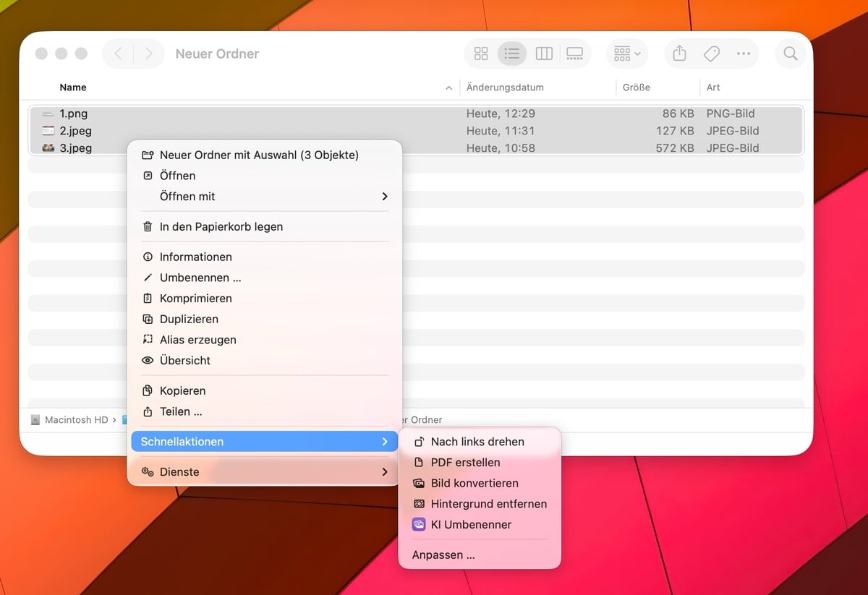
Task: Click the more actions ellipsis icon
Action: pos(743,53)
